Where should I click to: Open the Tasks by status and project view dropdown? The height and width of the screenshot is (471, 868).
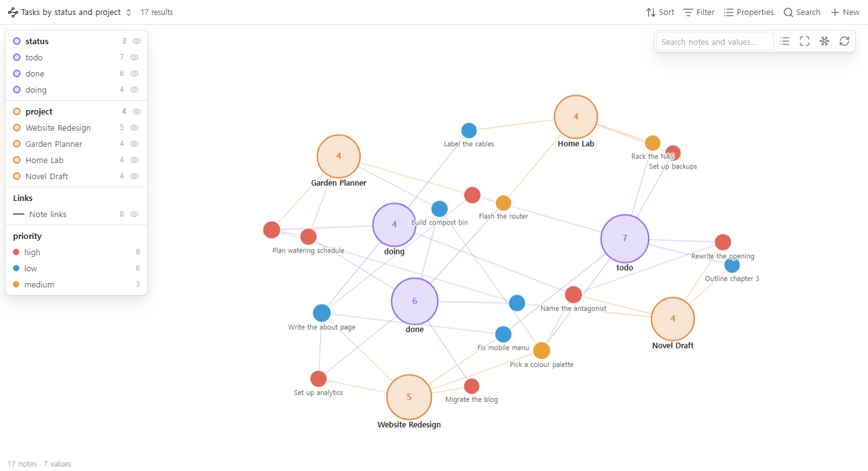pos(70,12)
